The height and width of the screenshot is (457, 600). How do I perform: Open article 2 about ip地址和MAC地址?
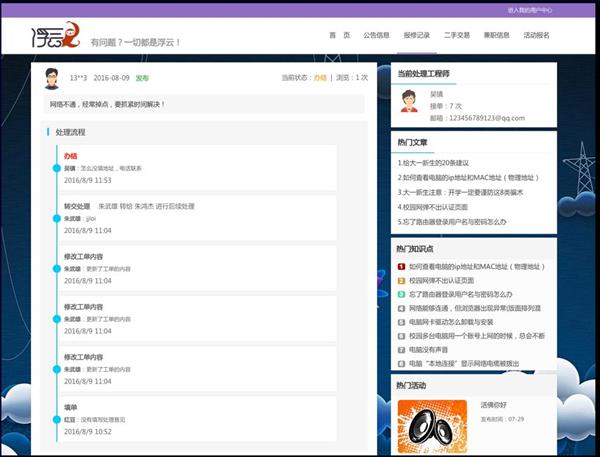(x=468, y=178)
